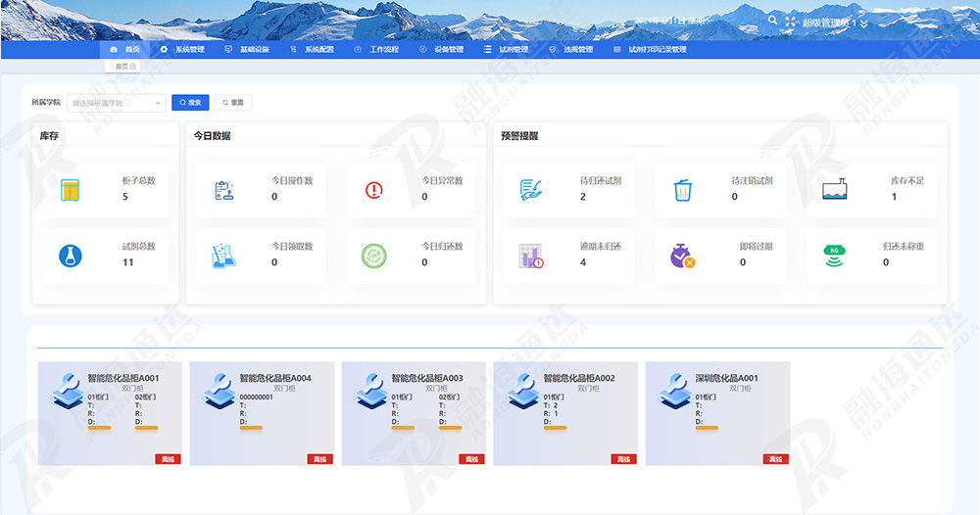Click the wrench icon on 智能危化品柜A003 card
The height and width of the screenshot is (515, 980).
point(371,392)
